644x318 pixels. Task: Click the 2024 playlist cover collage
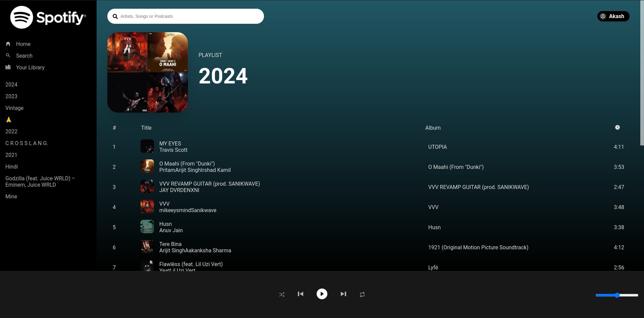(148, 72)
